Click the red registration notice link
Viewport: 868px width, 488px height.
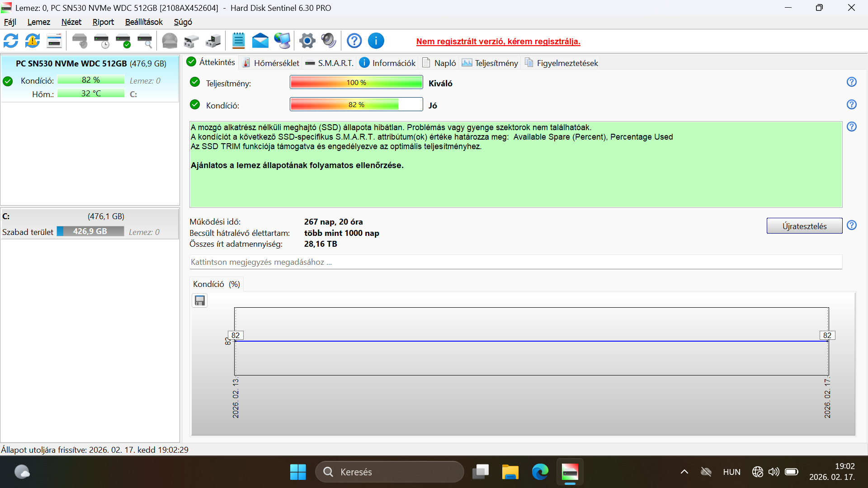click(x=498, y=42)
